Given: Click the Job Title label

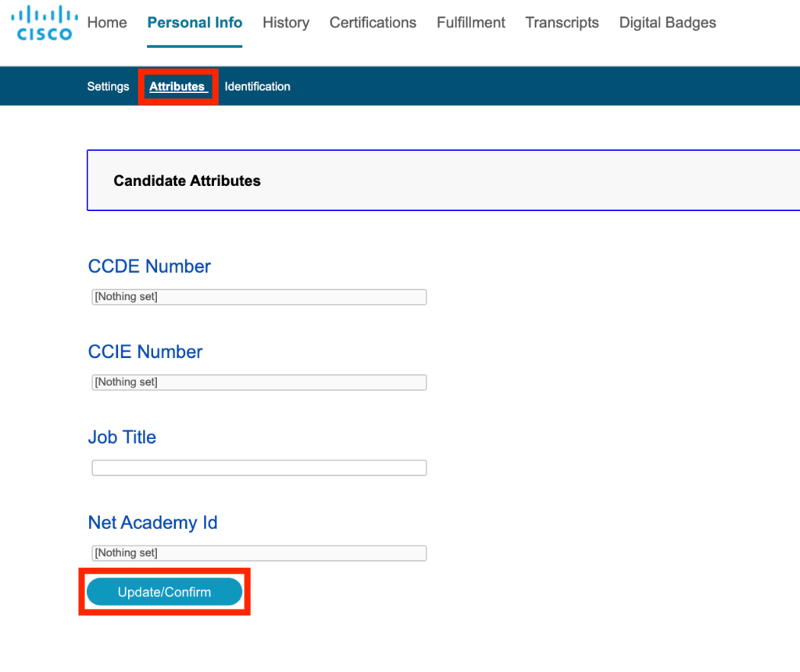Looking at the screenshot, I should click(x=122, y=438).
